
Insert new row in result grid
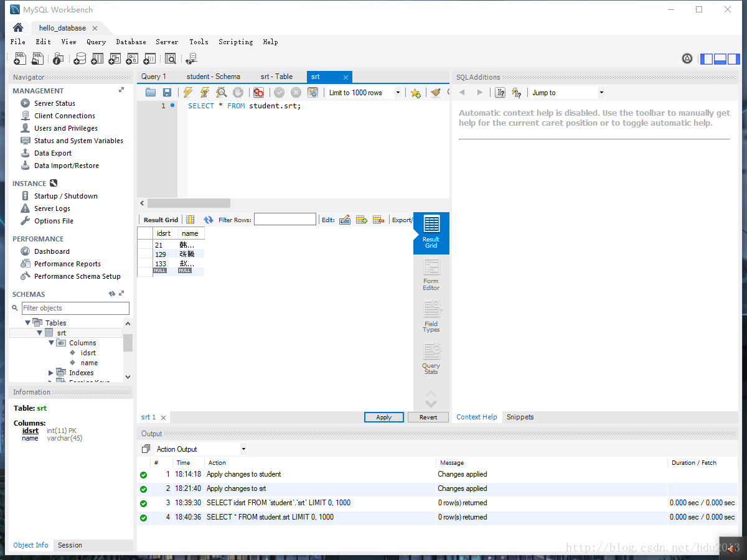pos(361,220)
